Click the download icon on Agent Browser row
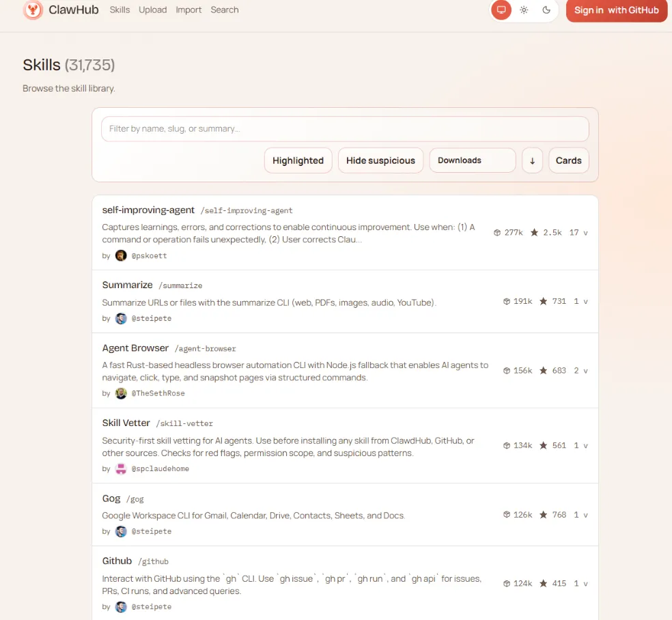This screenshot has width=672, height=620. tap(507, 371)
